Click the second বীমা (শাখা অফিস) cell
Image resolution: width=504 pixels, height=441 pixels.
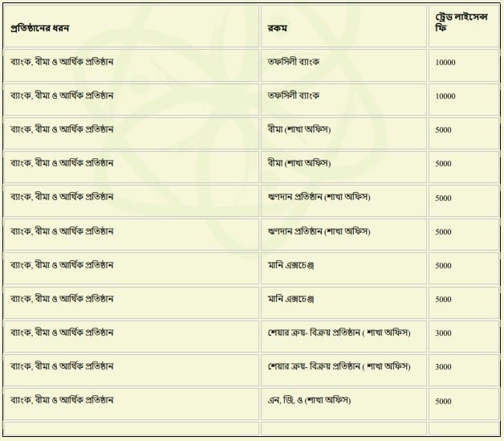pyautogui.click(x=299, y=163)
